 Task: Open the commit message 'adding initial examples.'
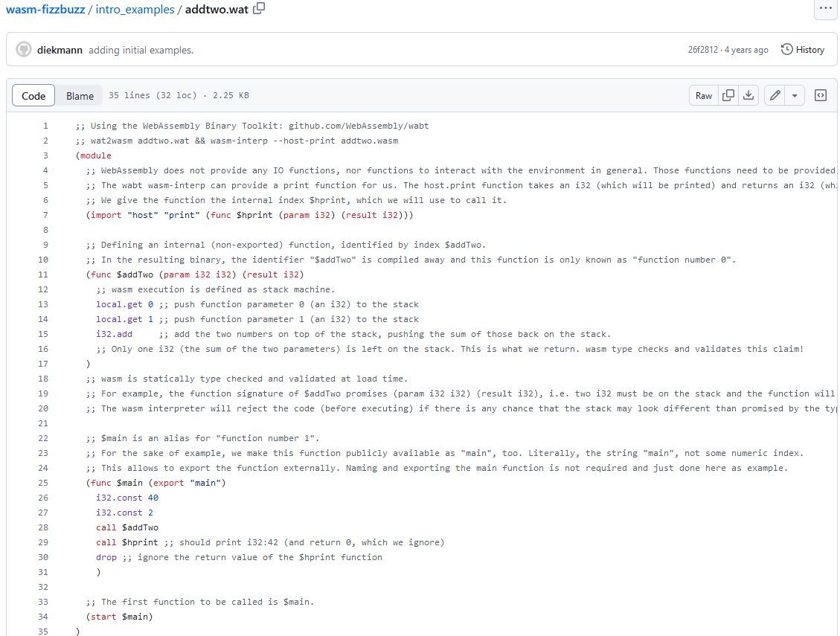point(141,51)
